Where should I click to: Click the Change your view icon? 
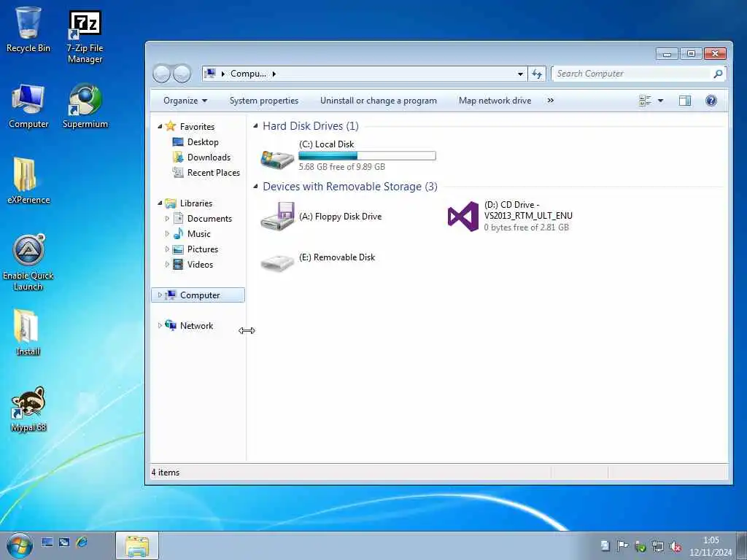coord(645,101)
